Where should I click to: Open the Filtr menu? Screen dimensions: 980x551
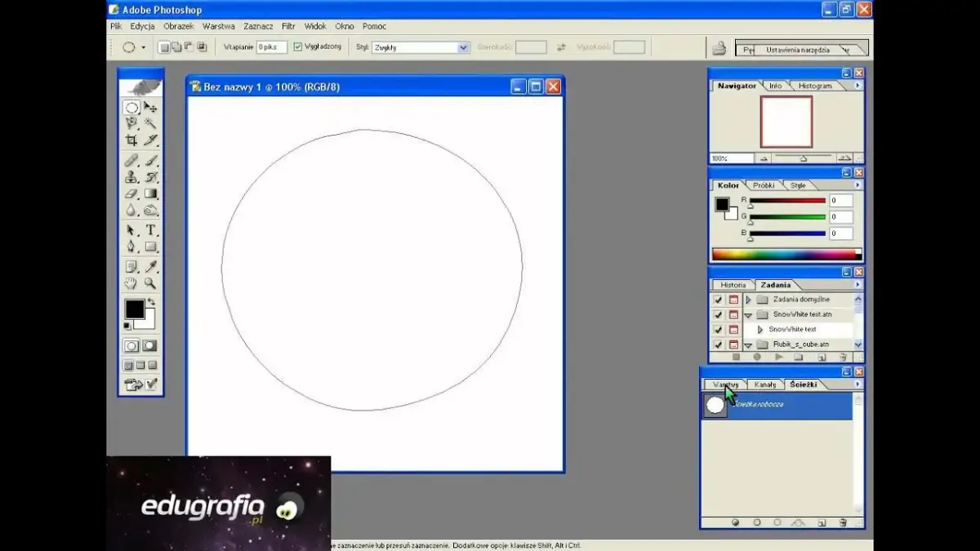tap(288, 26)
